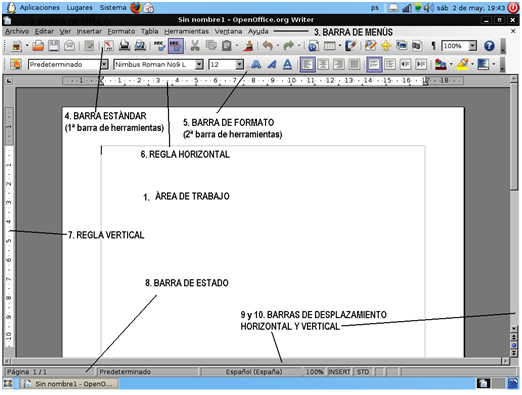Undo the last action
The width and height of the screenshot is (522, 395).
267,46
